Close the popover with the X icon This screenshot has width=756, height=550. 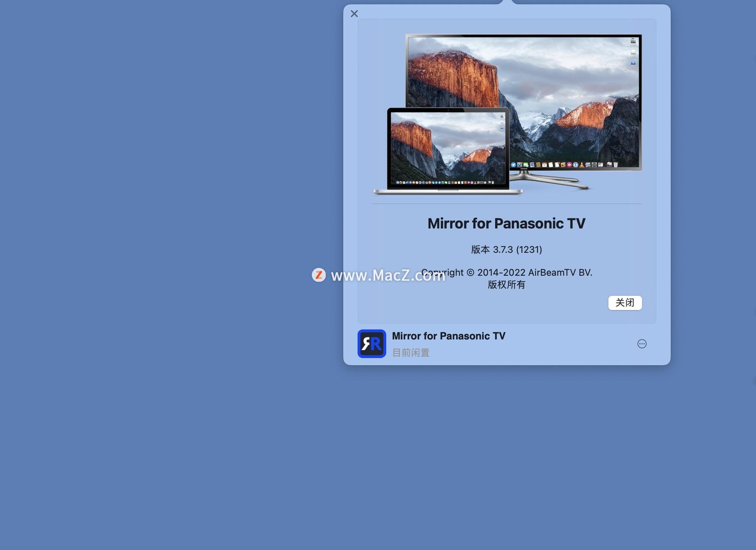tap(354, 14)
